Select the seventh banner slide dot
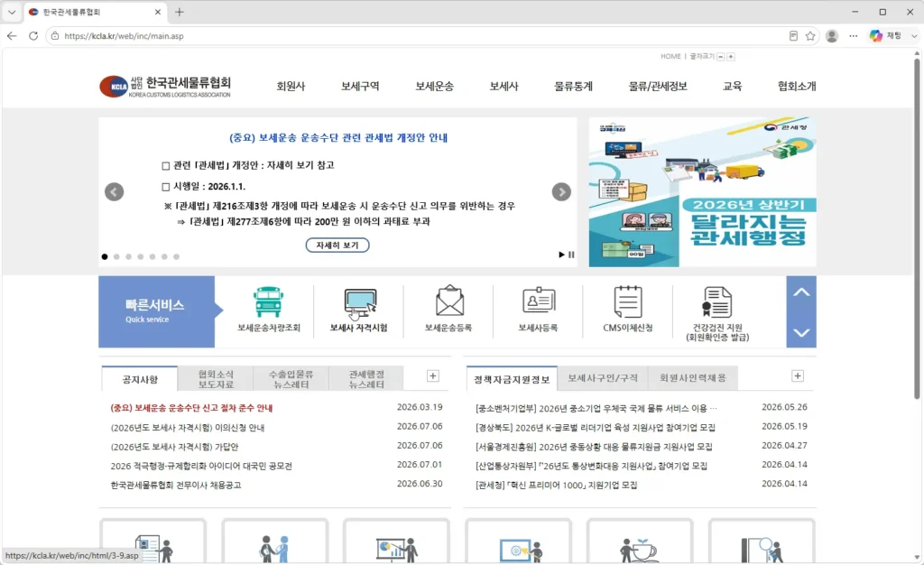The image size is (924, 565). [176, 257]
